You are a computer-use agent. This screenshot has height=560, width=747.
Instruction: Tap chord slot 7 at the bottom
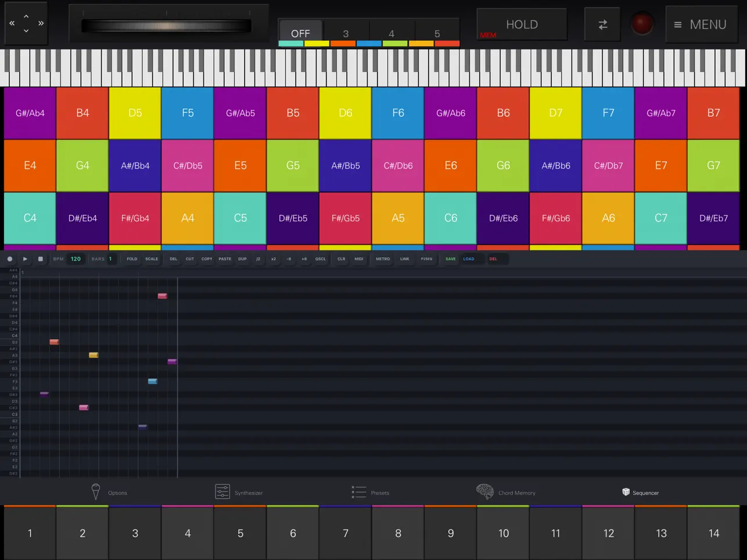pyautogui.click(x=346, y=532)
